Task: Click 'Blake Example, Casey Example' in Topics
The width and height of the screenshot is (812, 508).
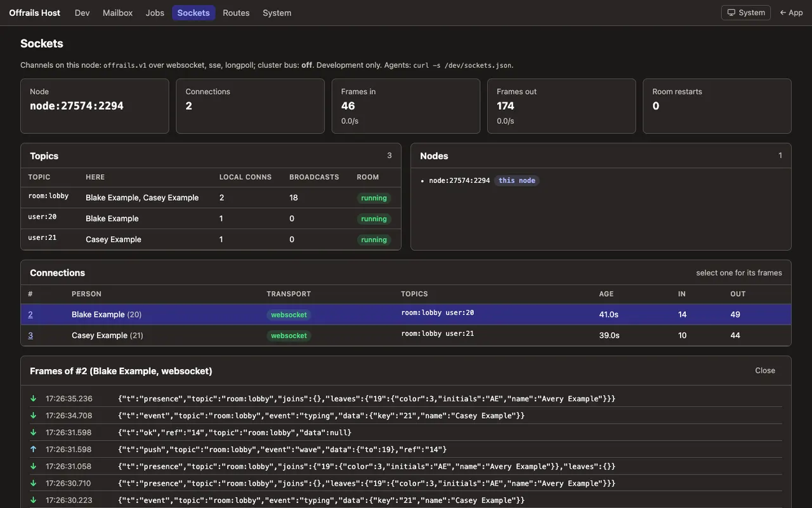Action: [142, 197]
